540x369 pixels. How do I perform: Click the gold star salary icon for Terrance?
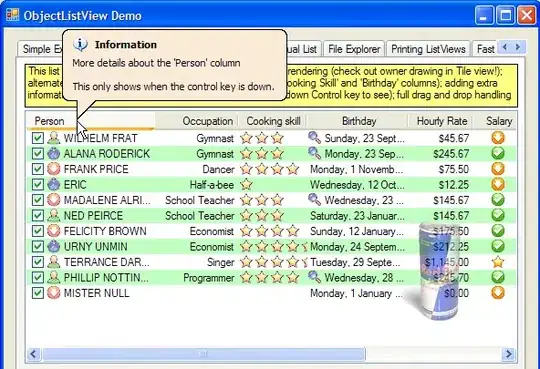point(498,262)
